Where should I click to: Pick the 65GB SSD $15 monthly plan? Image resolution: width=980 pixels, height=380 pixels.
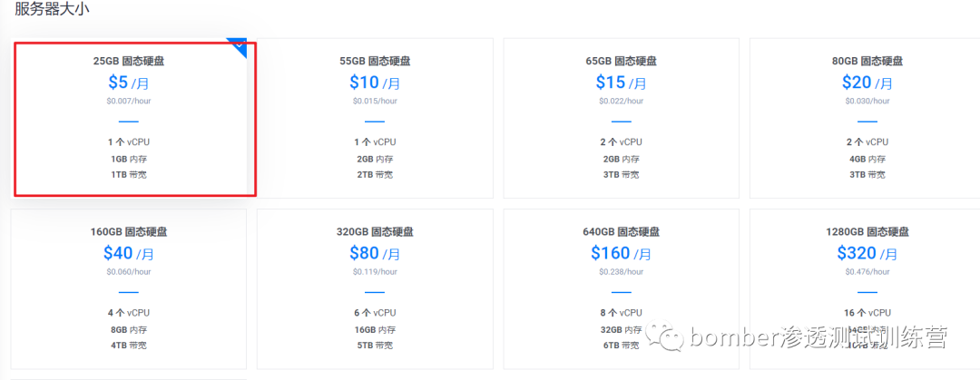pyautogui.click(x=622, y=118)
